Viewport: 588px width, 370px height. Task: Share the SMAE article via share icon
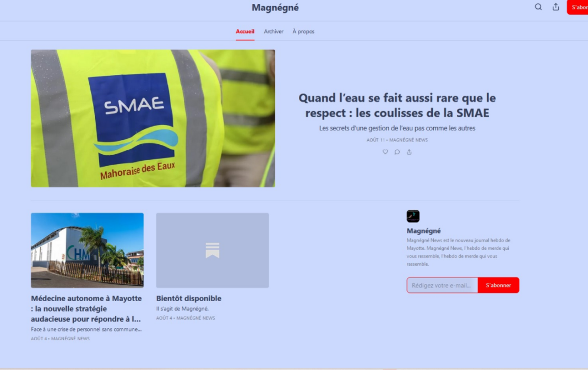point(409,152)
